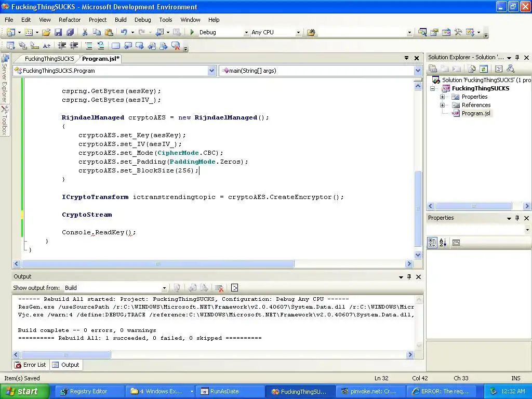Click the code editor horizontal scrollbar thumb
Screen dimensions: 532x399
(x=158, y=263)
